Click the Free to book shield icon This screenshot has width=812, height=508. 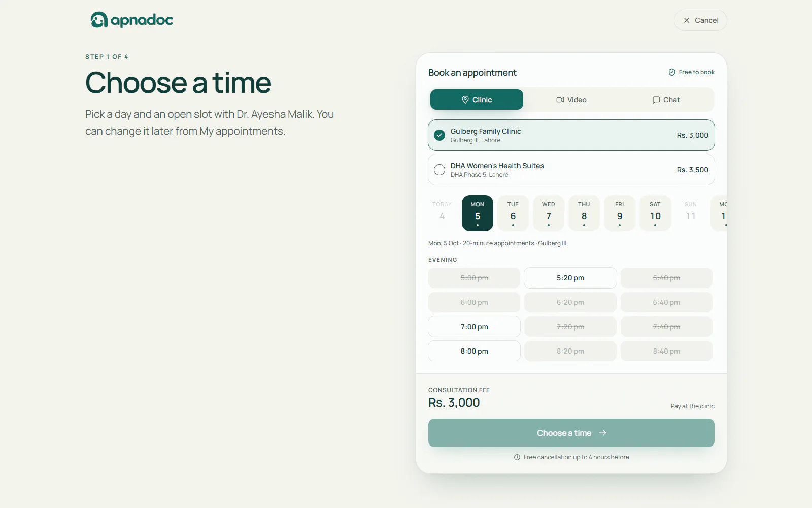[x=672, y=72]
